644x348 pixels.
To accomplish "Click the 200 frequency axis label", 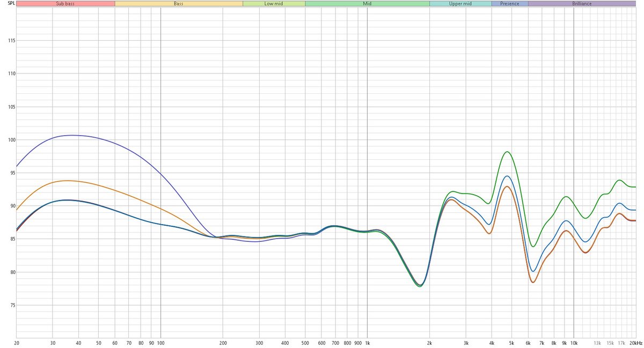I will coord(223,343).
